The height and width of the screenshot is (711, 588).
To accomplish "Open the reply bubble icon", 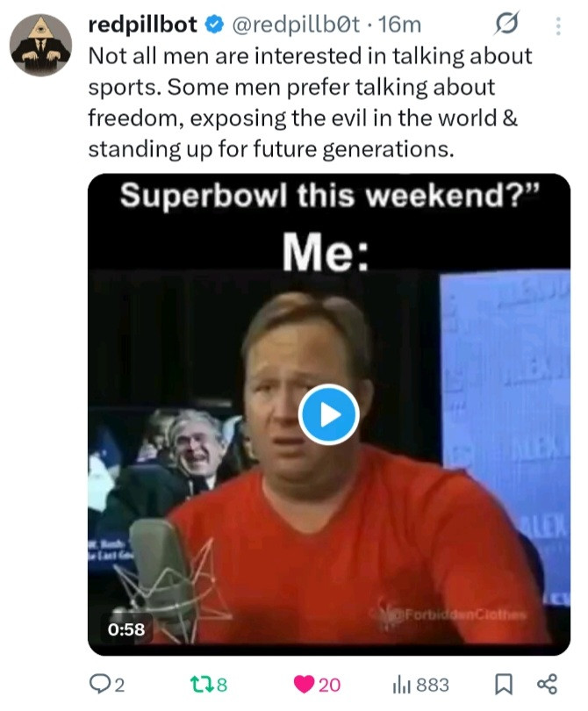I will click(x=98, y=685).
